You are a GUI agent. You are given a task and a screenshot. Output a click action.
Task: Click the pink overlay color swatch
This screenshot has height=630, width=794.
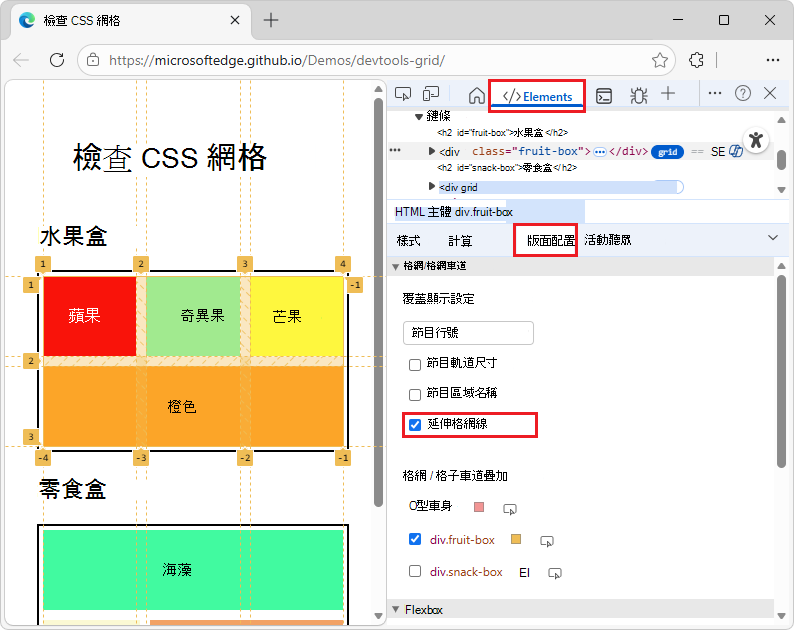coord(479,507)
